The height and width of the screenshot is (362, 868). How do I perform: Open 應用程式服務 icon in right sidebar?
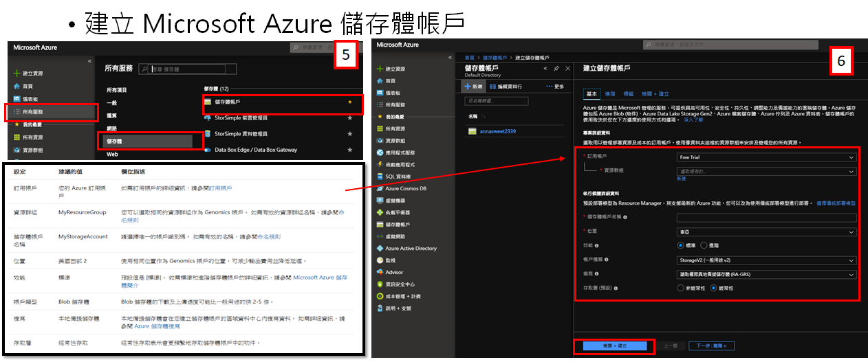click(x=380, y=152)
